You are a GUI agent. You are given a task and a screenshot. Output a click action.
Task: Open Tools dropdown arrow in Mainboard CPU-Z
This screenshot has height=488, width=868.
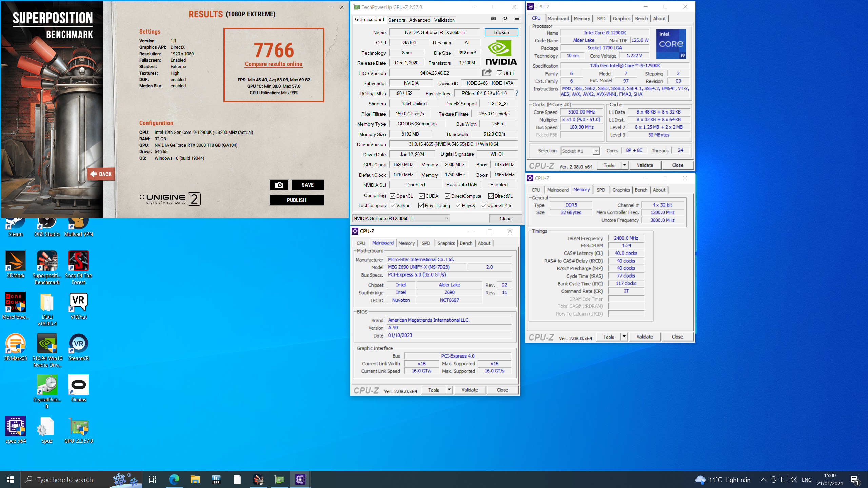(449, 390)
